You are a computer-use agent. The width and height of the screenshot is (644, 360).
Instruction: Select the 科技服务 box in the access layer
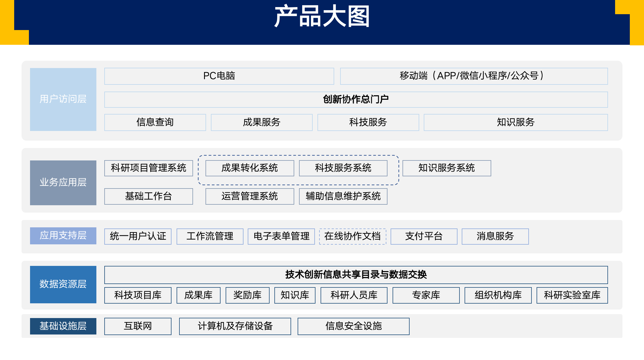point(368,122)
